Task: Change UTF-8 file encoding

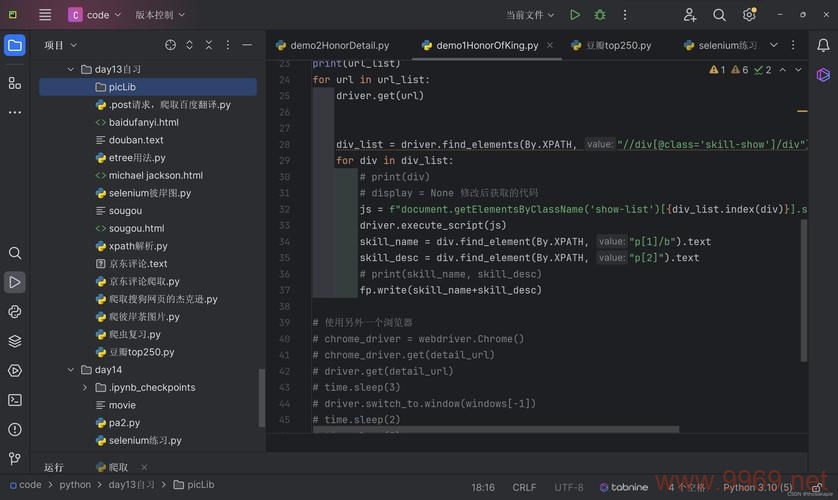Action: point(569,487)
